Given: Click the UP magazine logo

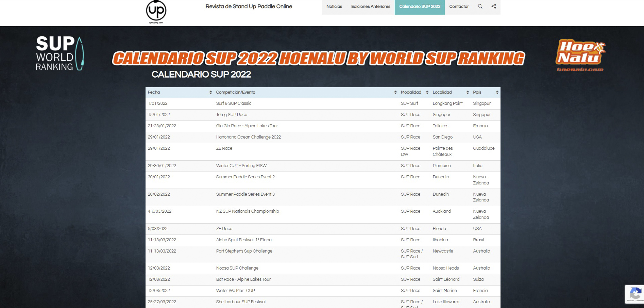Looking at the screenshot, I should pyautogui.click(x=157, y=11).
